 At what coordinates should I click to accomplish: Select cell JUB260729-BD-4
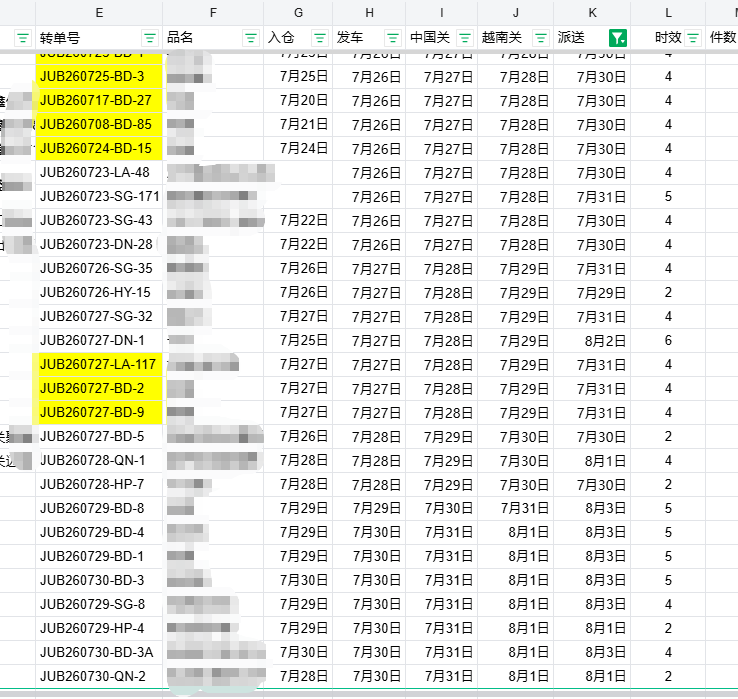pyautogui.click(x=99, y=532)
